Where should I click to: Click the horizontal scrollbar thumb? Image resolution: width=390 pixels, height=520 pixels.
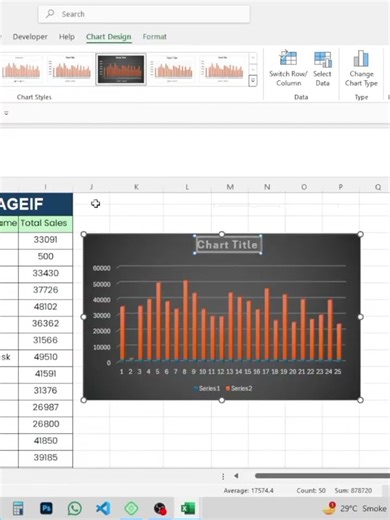tap(322, 476)
